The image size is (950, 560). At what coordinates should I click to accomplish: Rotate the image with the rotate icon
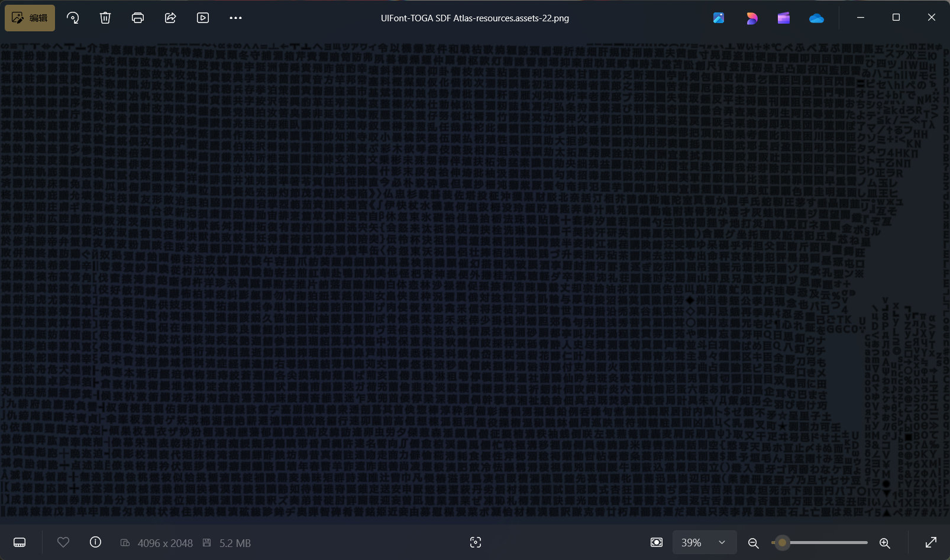pos(73,18)
